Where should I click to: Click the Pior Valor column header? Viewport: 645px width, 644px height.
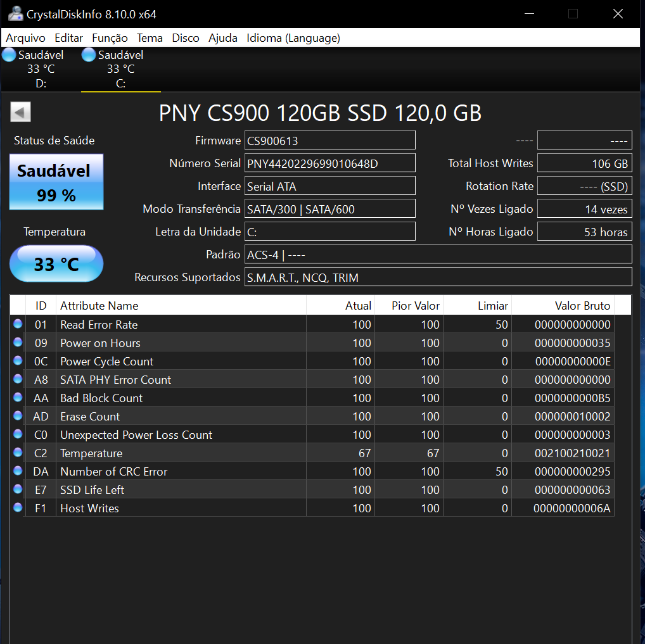[409, 306]
